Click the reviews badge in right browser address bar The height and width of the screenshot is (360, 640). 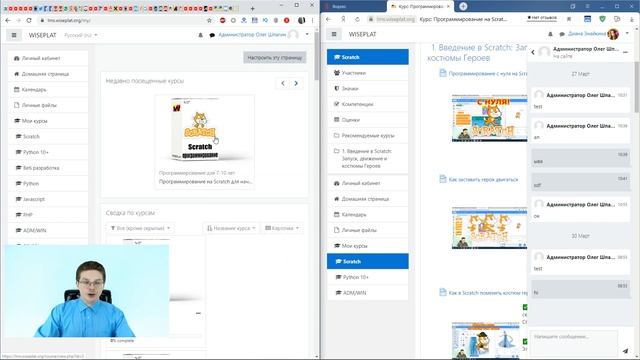point(542,18)
